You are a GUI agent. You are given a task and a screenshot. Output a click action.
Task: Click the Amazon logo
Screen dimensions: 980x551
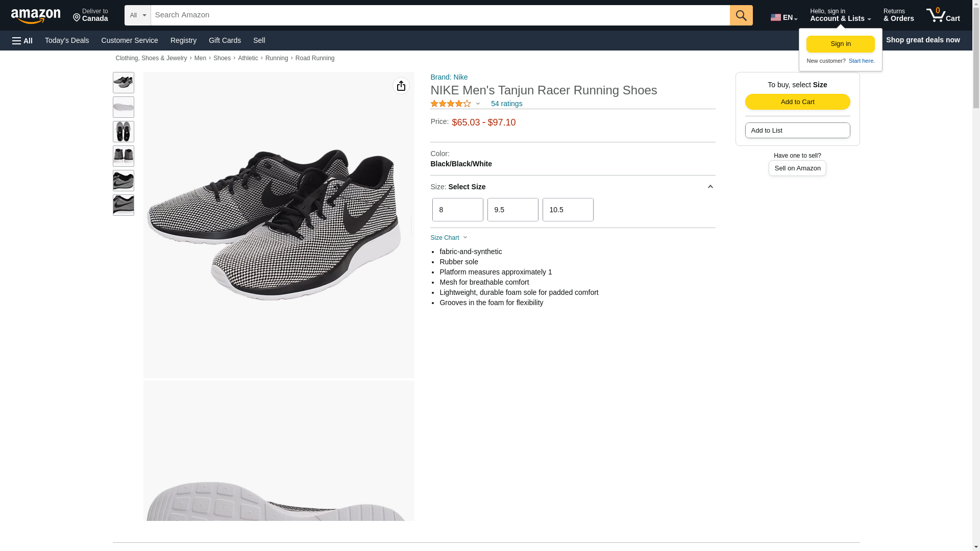coord(36,16)
